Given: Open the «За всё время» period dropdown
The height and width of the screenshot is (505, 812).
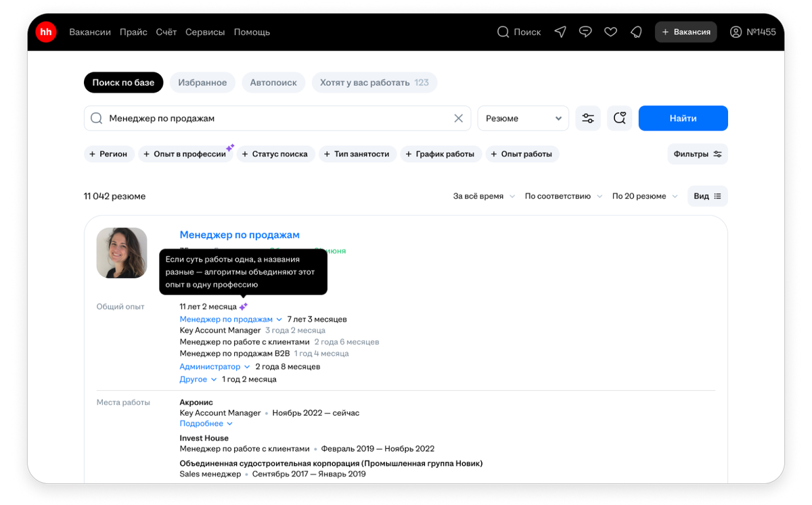Looking at the screenshot, I should pos(483,195).
